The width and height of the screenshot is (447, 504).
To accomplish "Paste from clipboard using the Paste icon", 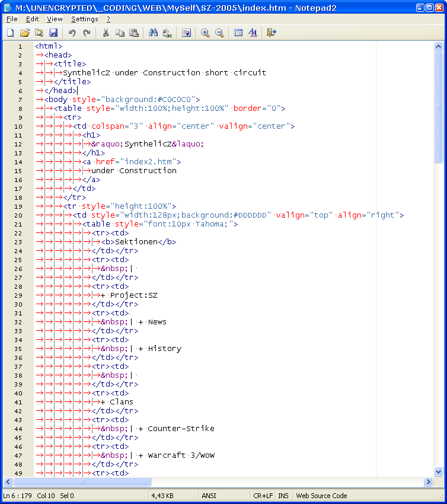I will pos(133,33).
